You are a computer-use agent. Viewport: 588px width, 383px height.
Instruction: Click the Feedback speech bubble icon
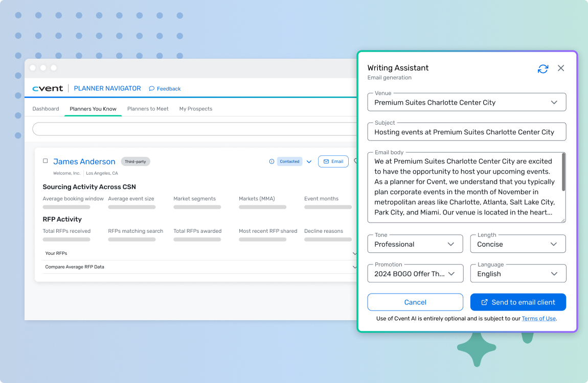click(152, 89)
